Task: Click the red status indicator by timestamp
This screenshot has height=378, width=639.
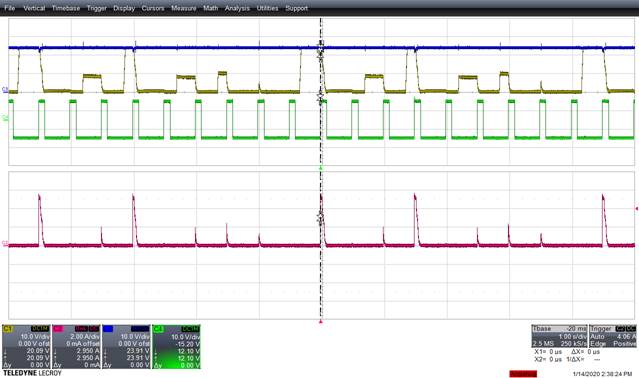Action: coord(523,374)
